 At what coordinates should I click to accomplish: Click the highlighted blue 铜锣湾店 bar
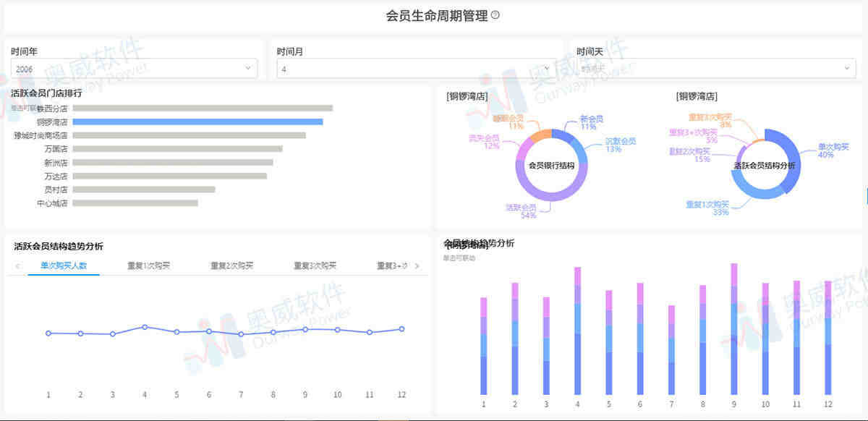coord(197,122)
